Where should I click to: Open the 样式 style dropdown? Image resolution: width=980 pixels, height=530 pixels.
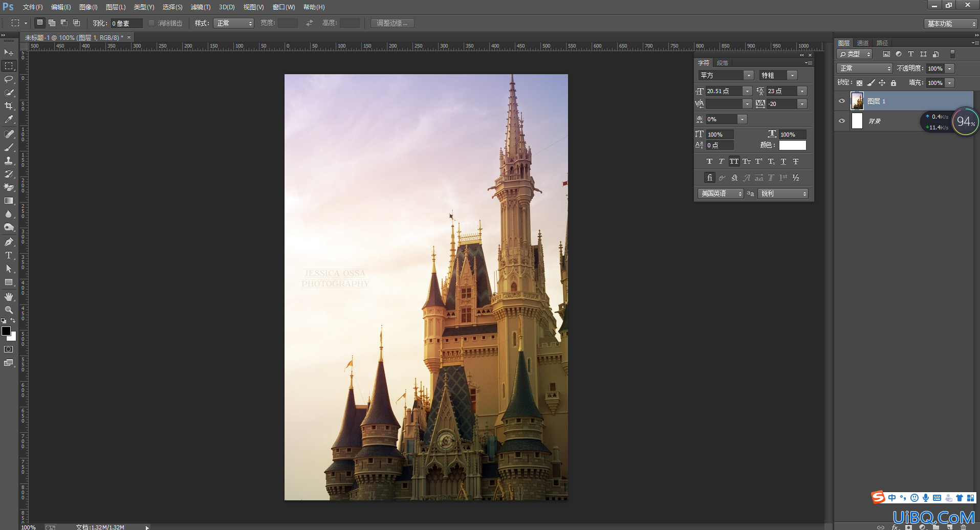pos(233,23)
